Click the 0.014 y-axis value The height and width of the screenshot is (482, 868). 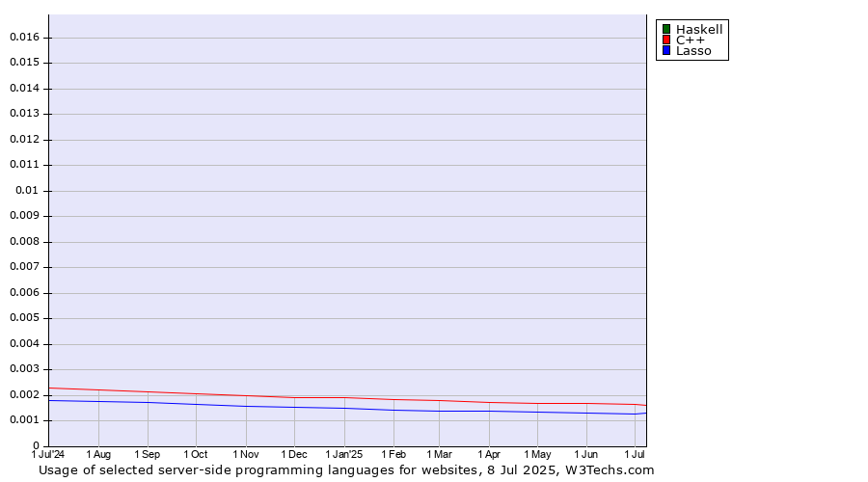[x=25, y=88]
